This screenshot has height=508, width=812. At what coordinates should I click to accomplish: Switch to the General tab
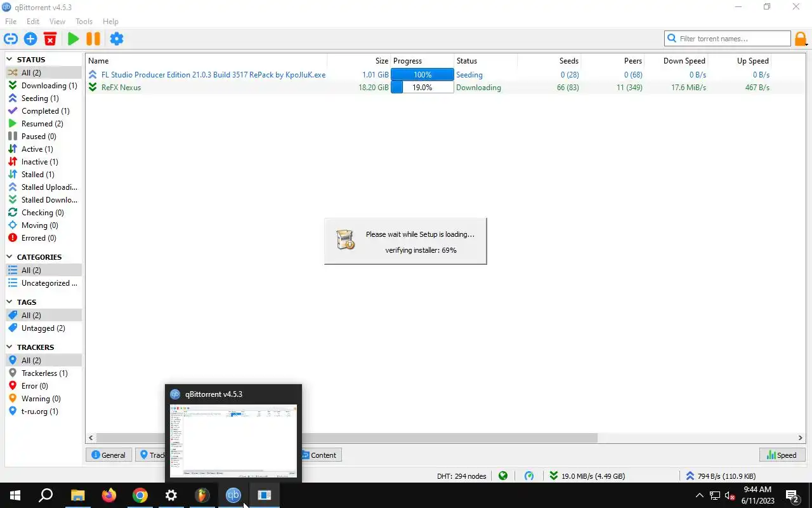pyautogui.click(x=108, y=455)
